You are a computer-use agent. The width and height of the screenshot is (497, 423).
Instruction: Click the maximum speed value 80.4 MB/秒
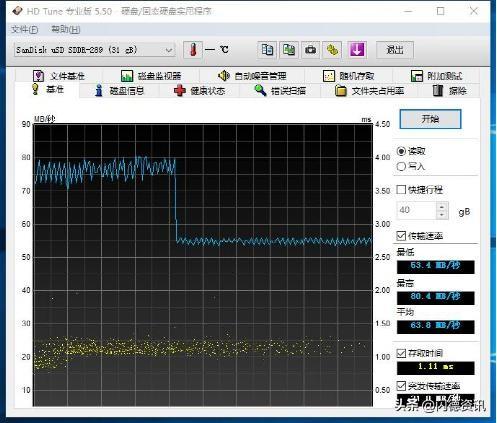(435, 297)
